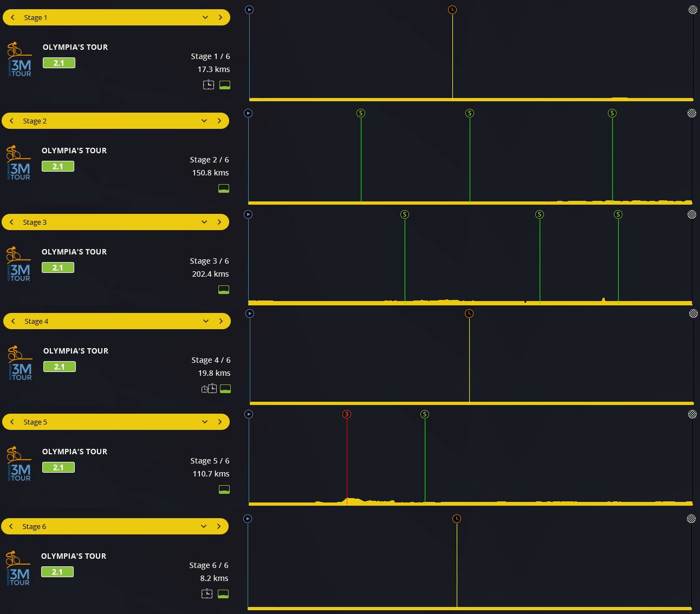Select the Stage 6 intermediate time check marker

pyautogui.click(x=457, y=519)
